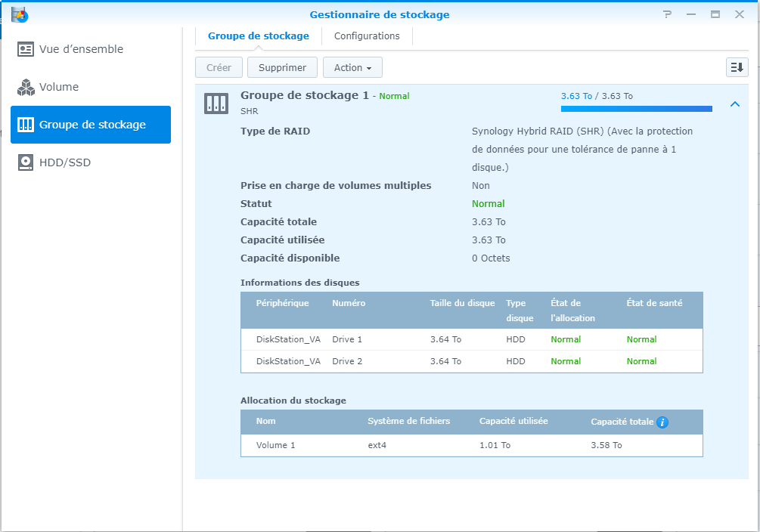Click the Storage Manager app icon in title bar

[20, 14]
